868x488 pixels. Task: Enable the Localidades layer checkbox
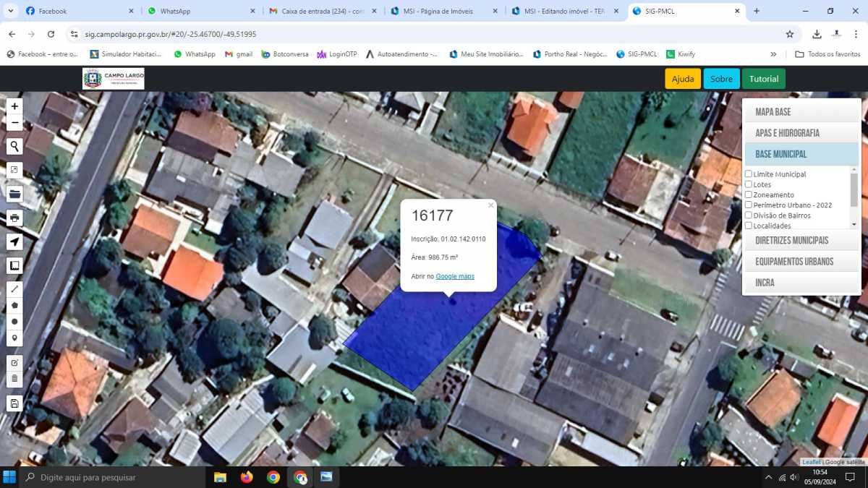(x=749, y=226)
